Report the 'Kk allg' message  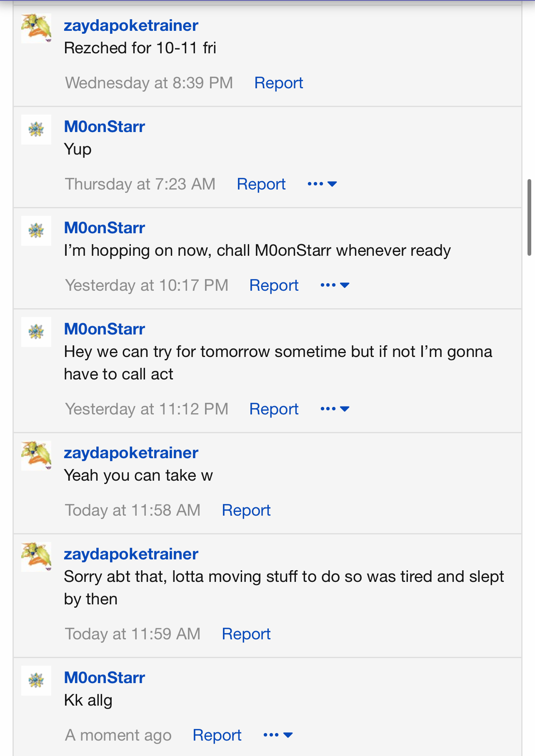217,735
